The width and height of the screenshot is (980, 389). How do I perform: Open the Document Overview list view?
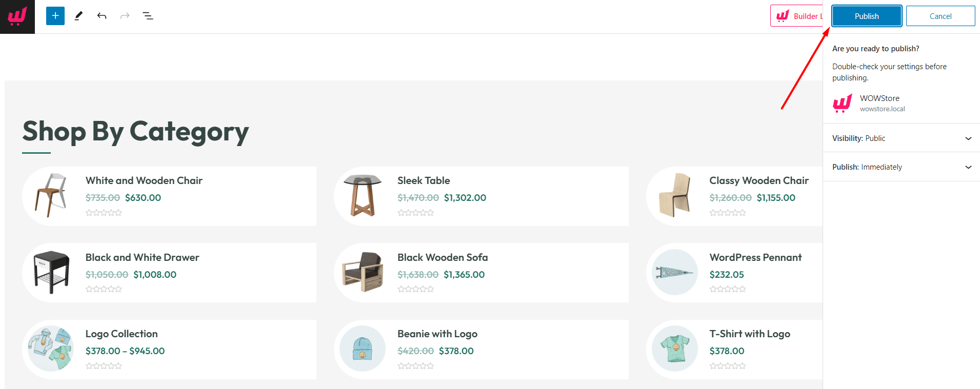pyautogui.click(x=148, y=16)
